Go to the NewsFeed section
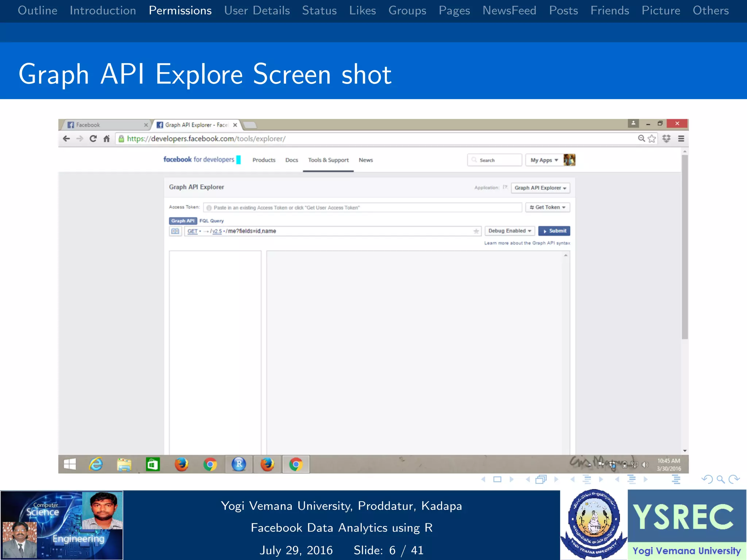The width and height of the screenshot is (747, 560). (510, 11)
